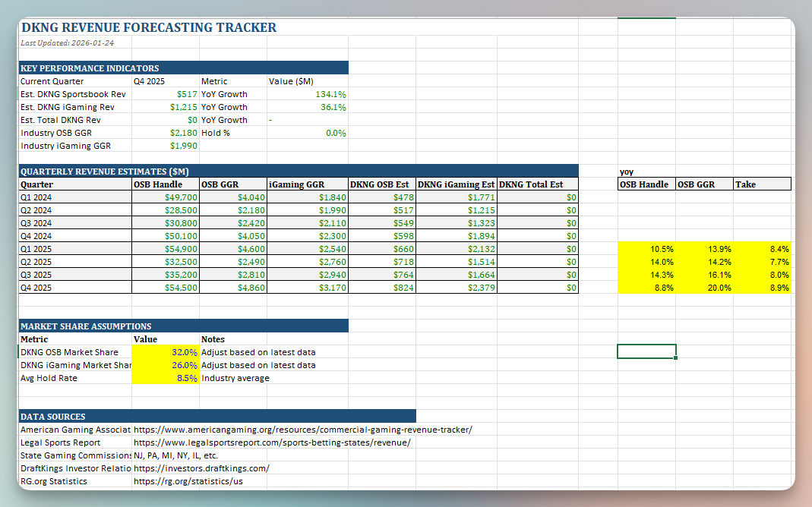Viewport: 812px width, 507px height.
Task: Select the Market Share Assumptions header
Action: 183,326
